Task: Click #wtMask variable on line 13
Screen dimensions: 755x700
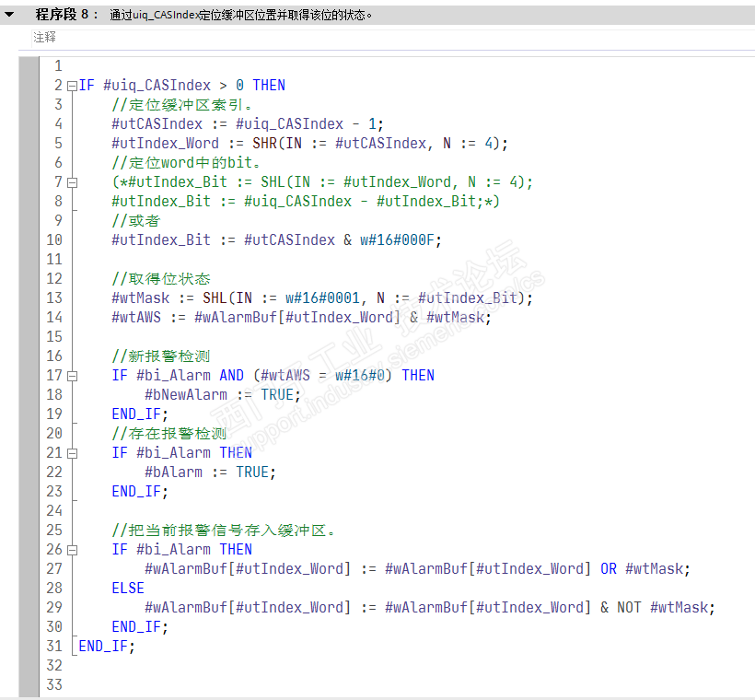Action: [141, 298]
